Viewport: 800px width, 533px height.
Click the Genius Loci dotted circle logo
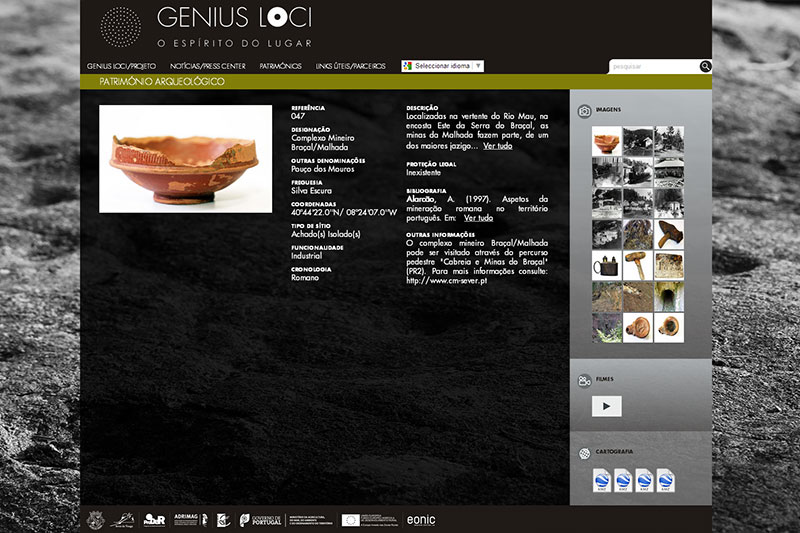click(121, 27)
